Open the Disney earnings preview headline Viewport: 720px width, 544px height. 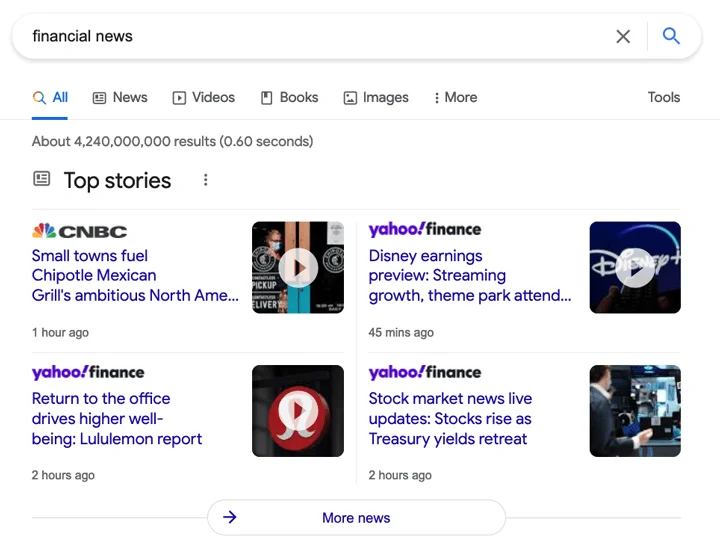470,275
